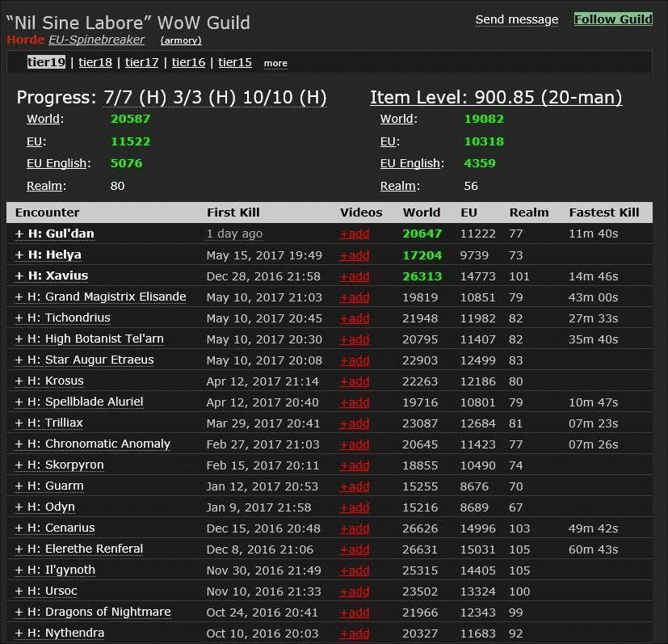668x644 pixels.
Task: Select the tier15 tab
Action: (235, 62)
